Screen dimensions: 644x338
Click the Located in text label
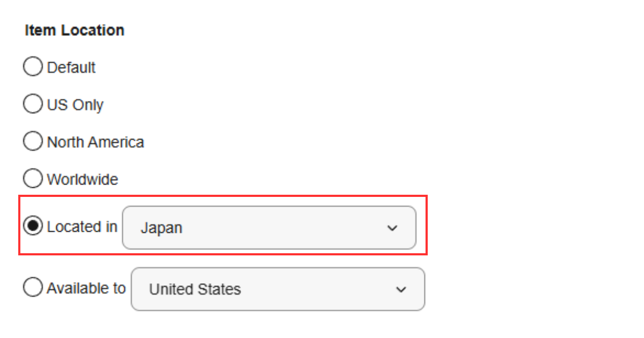click(x=82, y=226)
